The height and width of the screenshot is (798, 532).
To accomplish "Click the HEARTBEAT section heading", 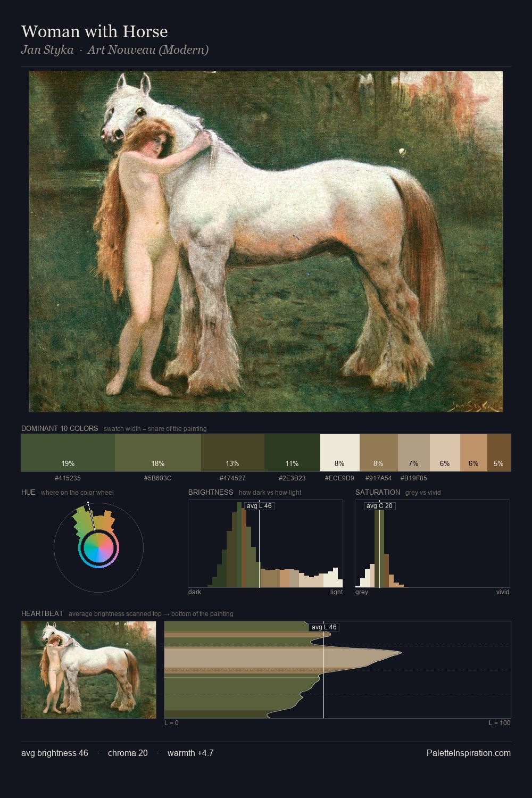I will click(x=42, y=613).
